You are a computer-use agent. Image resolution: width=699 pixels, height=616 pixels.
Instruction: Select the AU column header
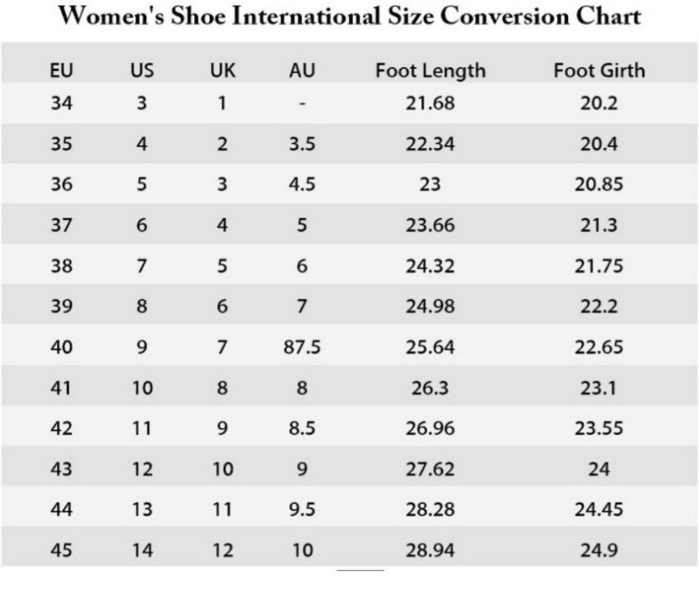pyautogui.click(x=301, y=71)
